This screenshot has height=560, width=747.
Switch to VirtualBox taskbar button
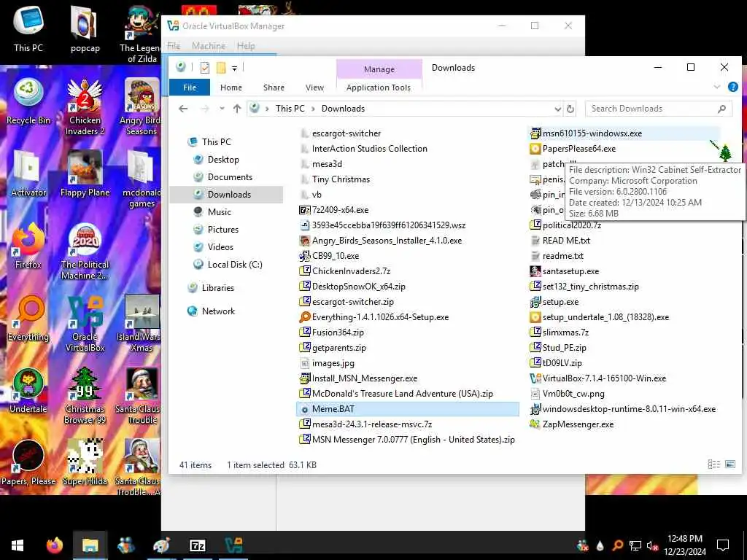coord(233,545)
